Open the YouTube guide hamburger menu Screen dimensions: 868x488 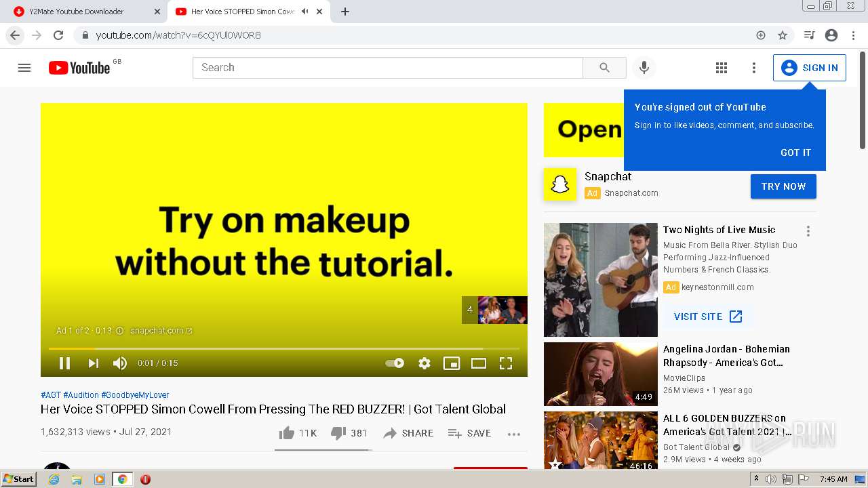click(x=24, y=68)
